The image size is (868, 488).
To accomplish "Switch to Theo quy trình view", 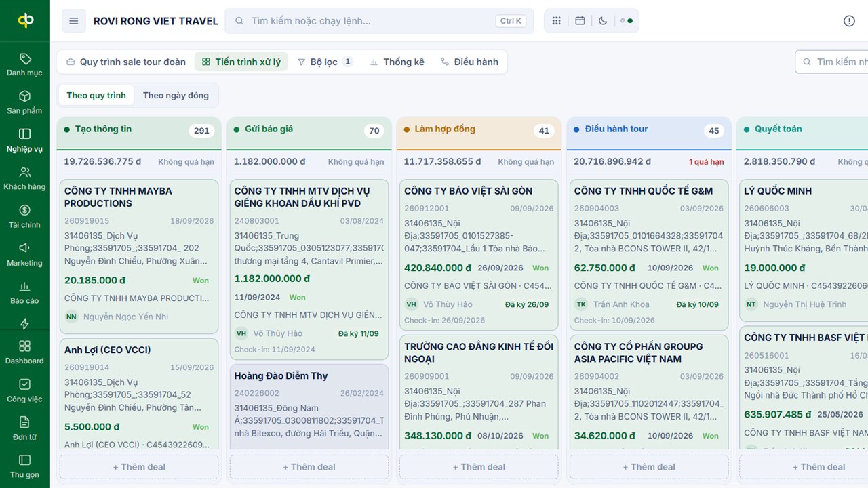I will (96, 96).
